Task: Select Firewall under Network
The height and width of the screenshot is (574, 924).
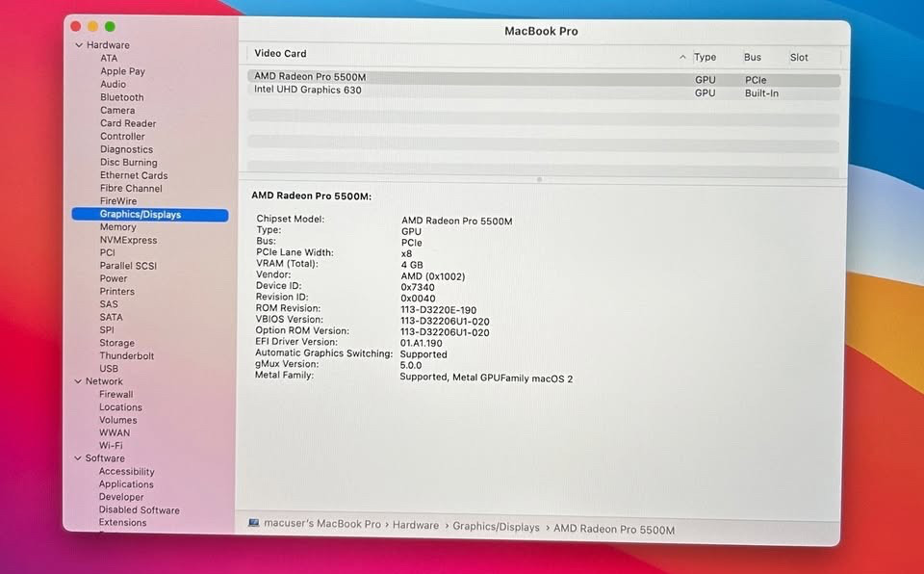Action: click(x=116, y=395)
